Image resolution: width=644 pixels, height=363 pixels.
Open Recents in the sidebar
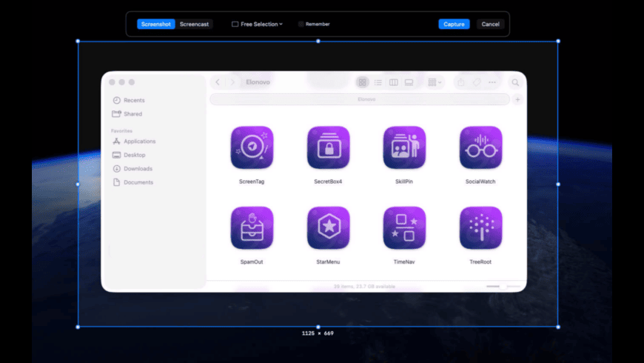coord(129,100)
